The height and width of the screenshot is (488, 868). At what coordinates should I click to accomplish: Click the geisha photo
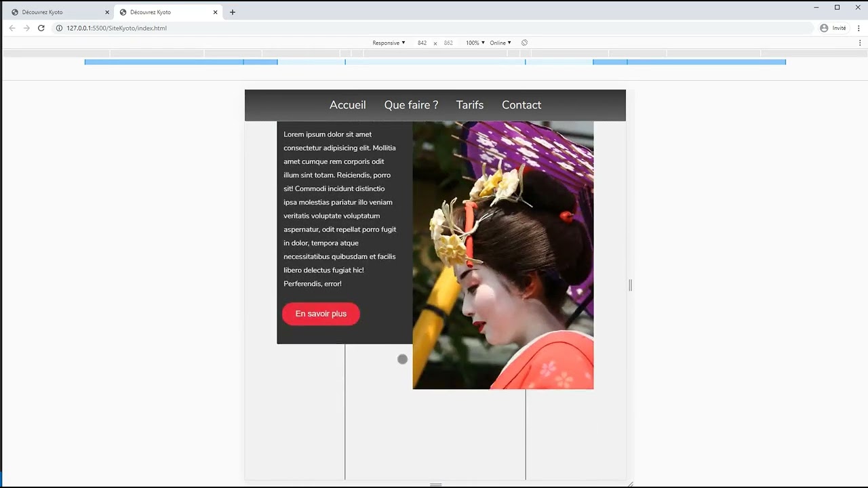(503, 255)
